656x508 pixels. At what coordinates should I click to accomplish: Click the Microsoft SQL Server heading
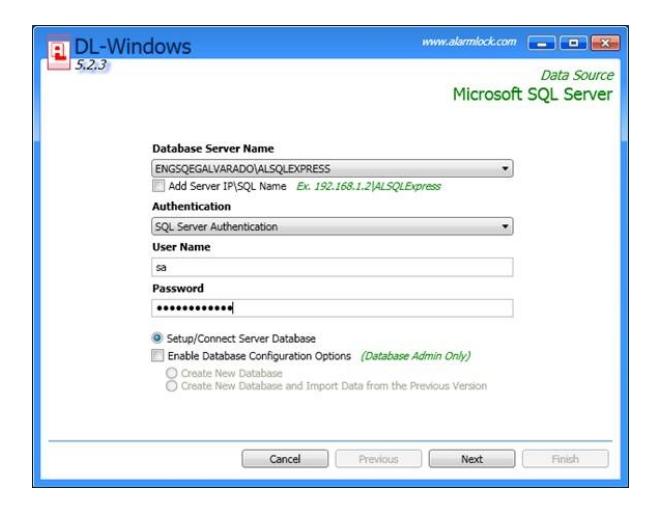pos(533,94)
